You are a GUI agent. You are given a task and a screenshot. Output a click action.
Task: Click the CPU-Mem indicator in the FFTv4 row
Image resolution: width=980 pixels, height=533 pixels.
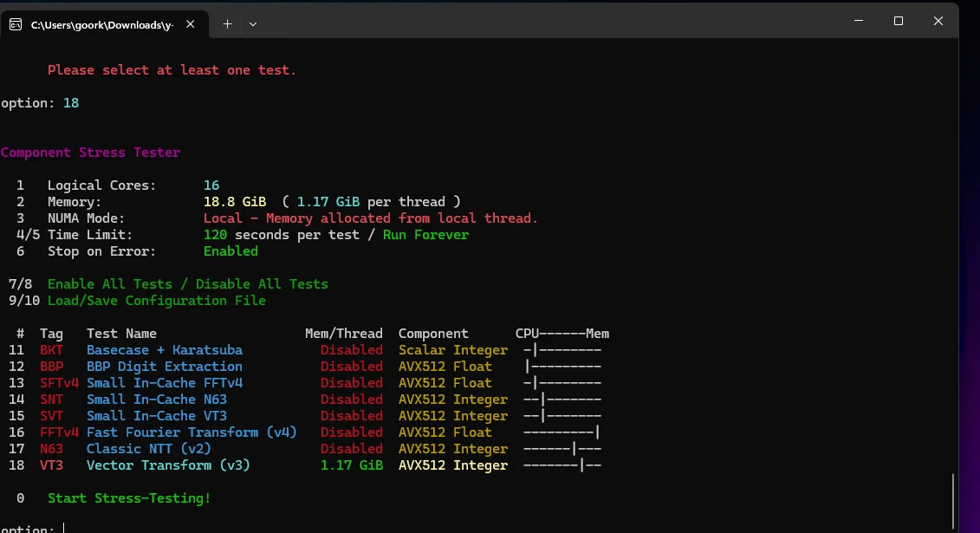coord(561,432)
